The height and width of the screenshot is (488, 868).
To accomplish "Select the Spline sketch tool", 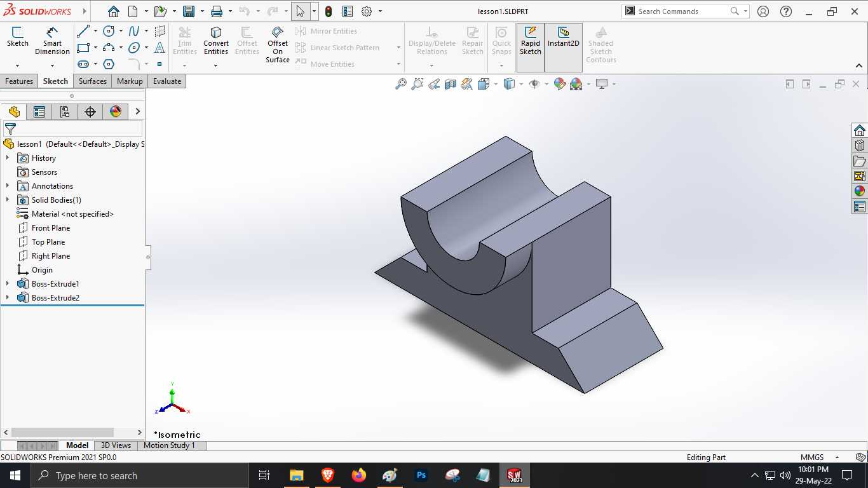I will click(134, 31).
